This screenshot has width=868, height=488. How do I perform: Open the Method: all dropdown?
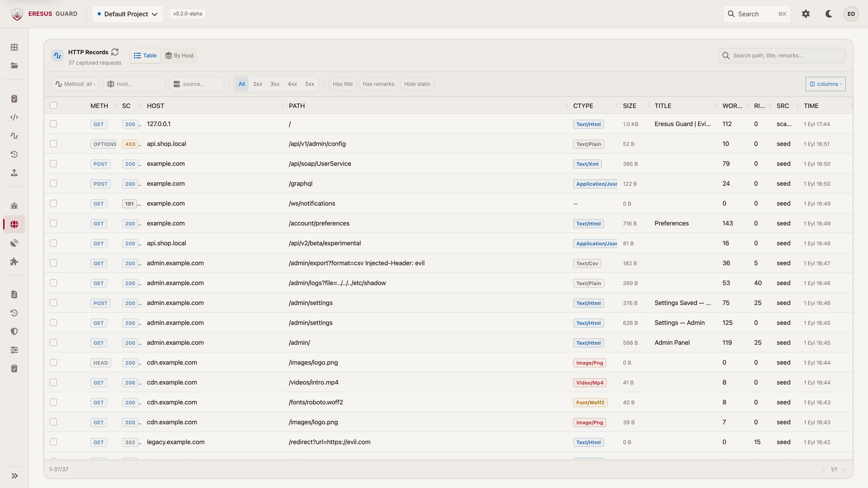coord(75,84)
